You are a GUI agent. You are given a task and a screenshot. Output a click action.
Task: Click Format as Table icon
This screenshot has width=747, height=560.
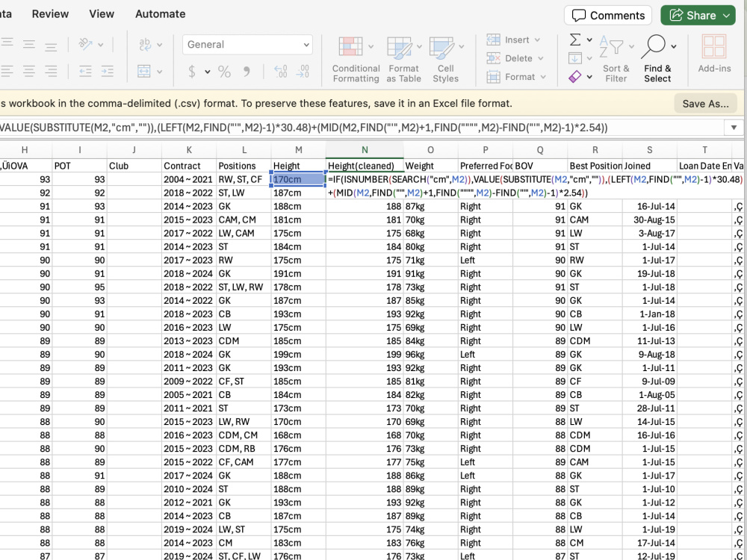(399, 48)
